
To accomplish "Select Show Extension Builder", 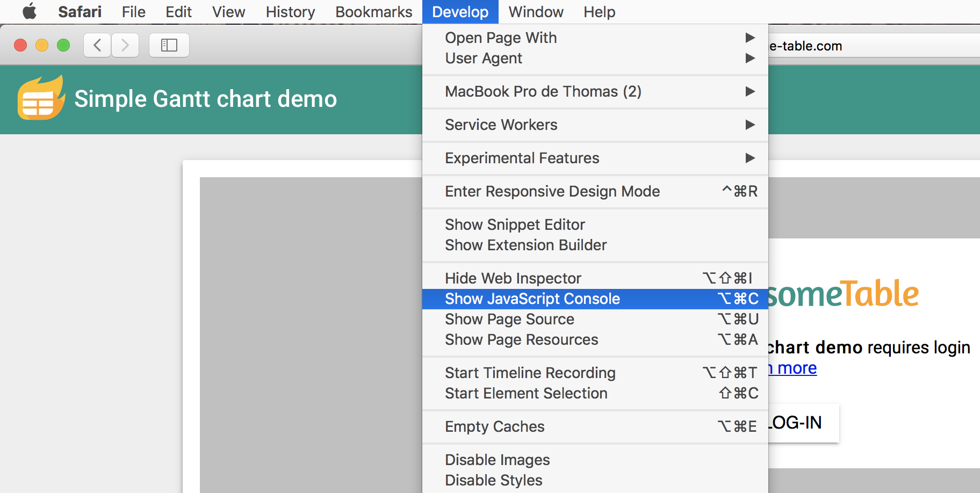I will tap(595, 245).
